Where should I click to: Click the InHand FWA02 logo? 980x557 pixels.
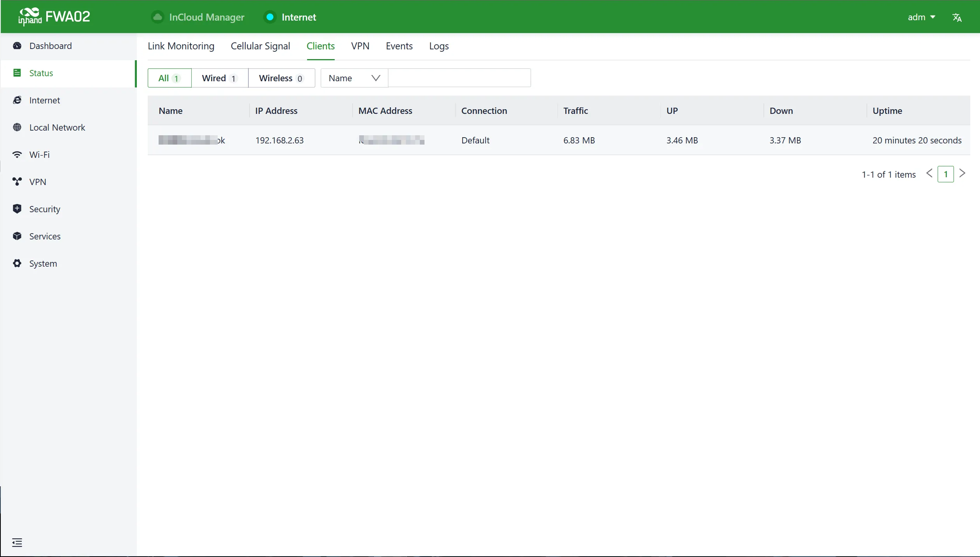[x=54, y=17]
